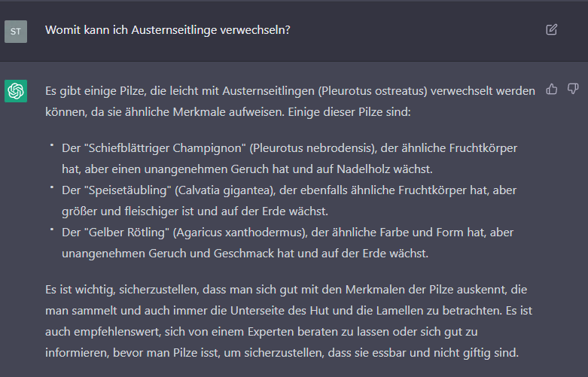Click the ChatGPT logo avatar
588x377 pixels.
click(16, 91)
